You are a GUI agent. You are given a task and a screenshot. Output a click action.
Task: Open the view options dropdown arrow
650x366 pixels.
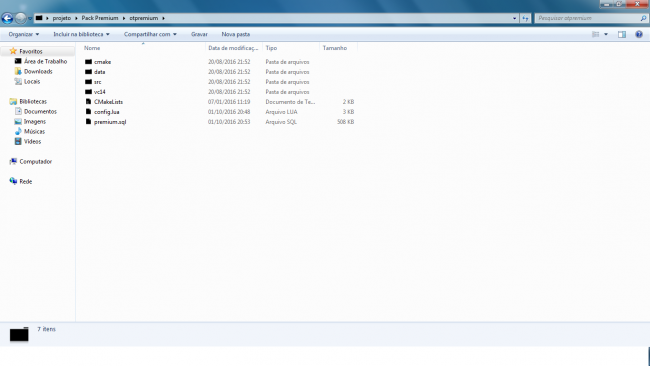606,34
